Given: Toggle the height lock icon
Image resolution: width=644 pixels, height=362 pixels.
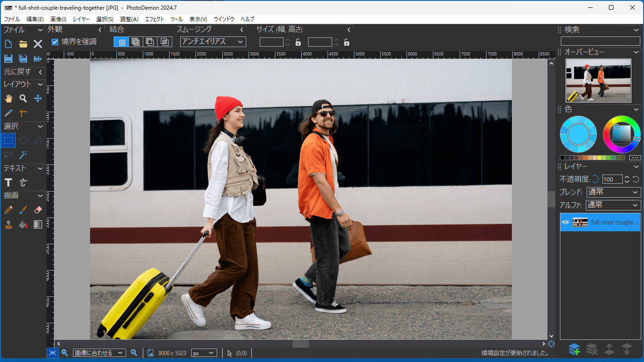Looking at the screenshot, I should [346, 42].
